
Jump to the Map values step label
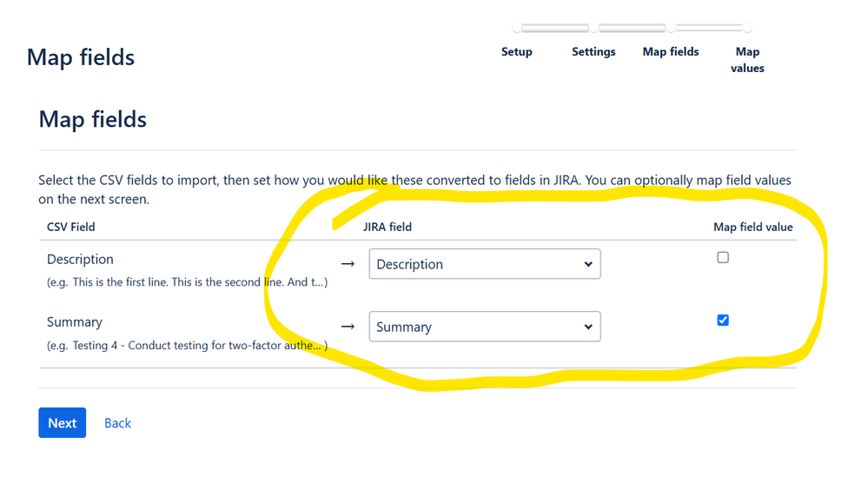coord(747,60)
